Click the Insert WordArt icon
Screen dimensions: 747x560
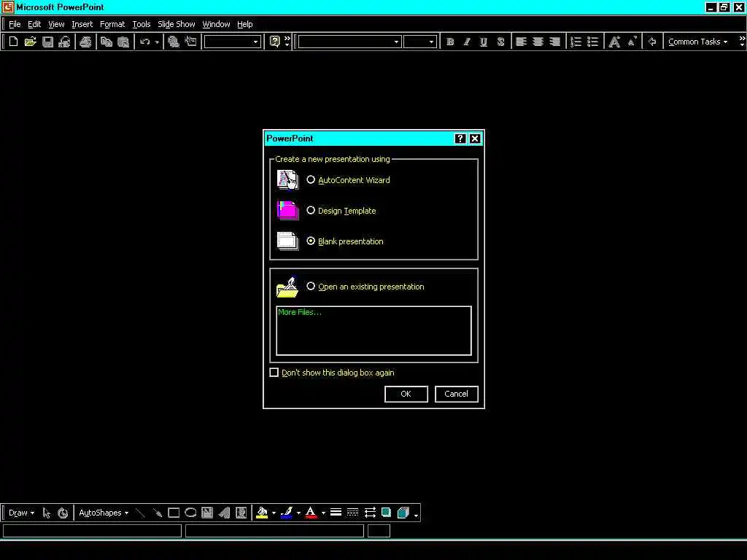click(225, 513)
